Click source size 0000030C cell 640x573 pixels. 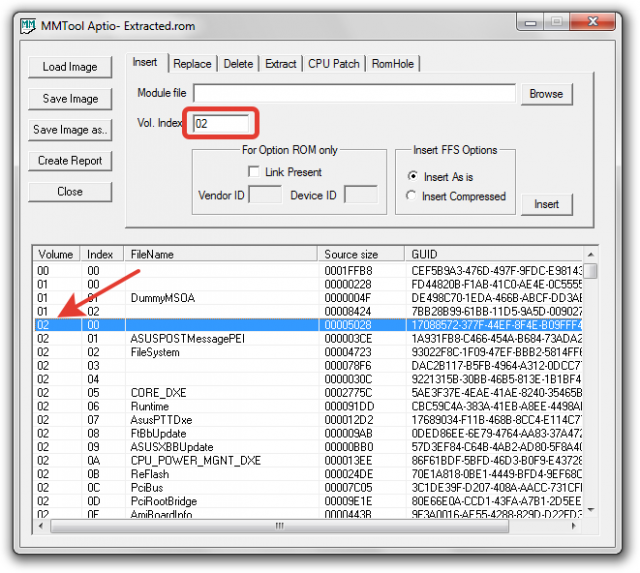(x=348, y=379)
